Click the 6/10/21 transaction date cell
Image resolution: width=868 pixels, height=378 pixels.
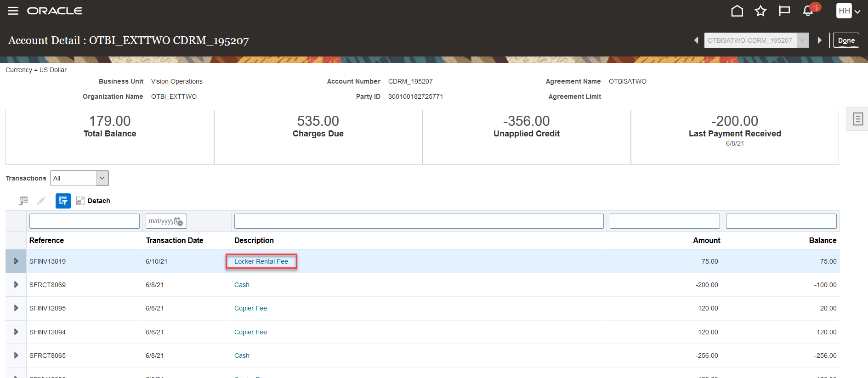[156, 261]
